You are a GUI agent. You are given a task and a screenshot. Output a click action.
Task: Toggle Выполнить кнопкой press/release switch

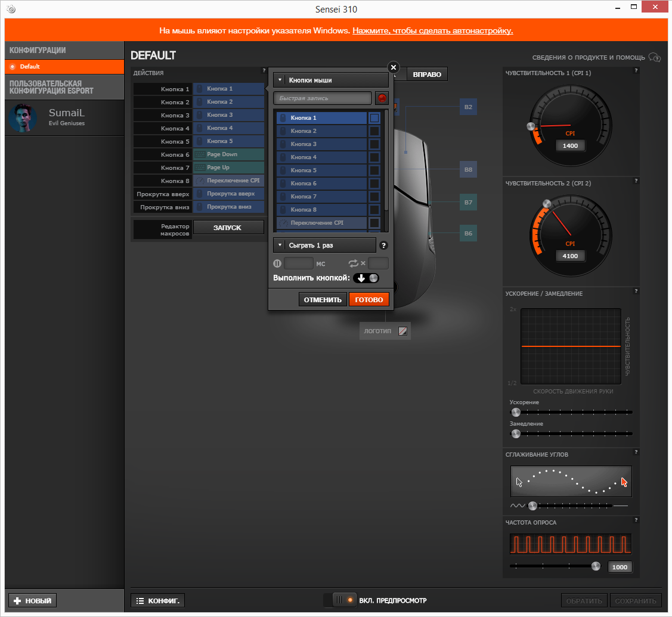367,278
